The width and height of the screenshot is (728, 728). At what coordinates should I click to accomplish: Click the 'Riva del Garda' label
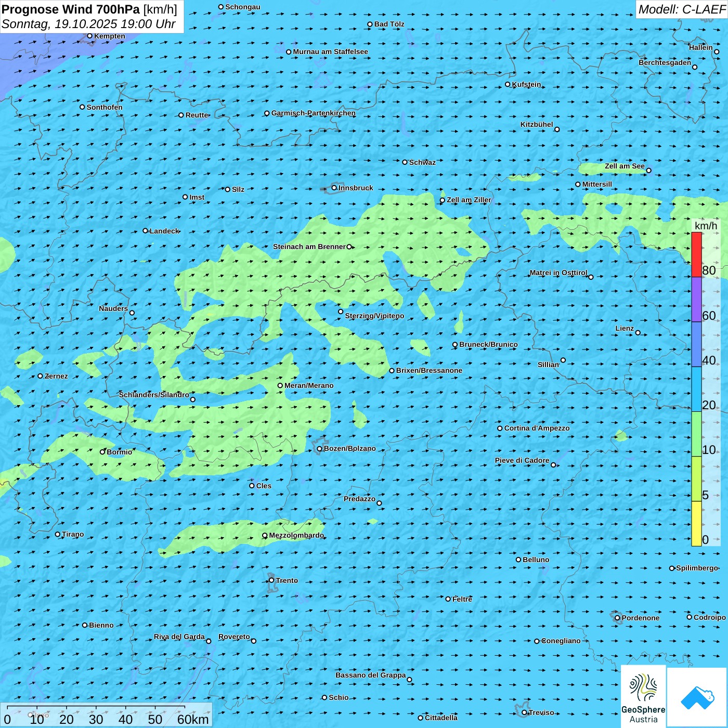click(179, 636)
